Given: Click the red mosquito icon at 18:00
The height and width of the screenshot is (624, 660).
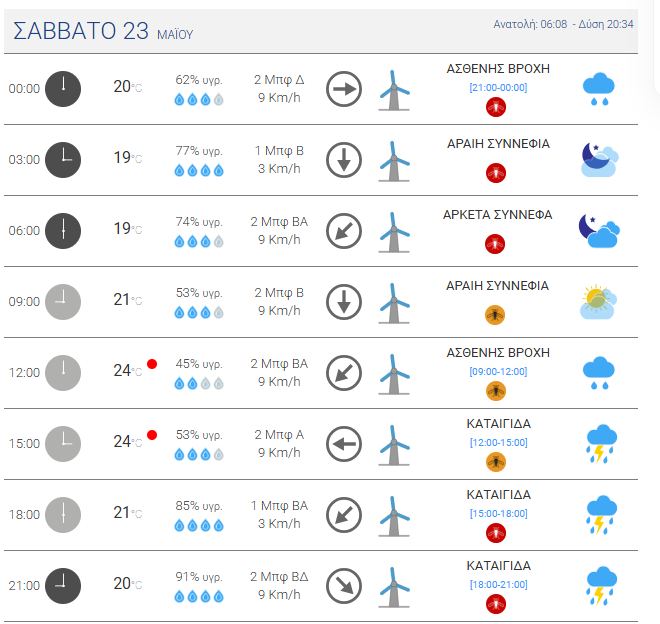Looking at the screenshot, I should tap(495, 533).
